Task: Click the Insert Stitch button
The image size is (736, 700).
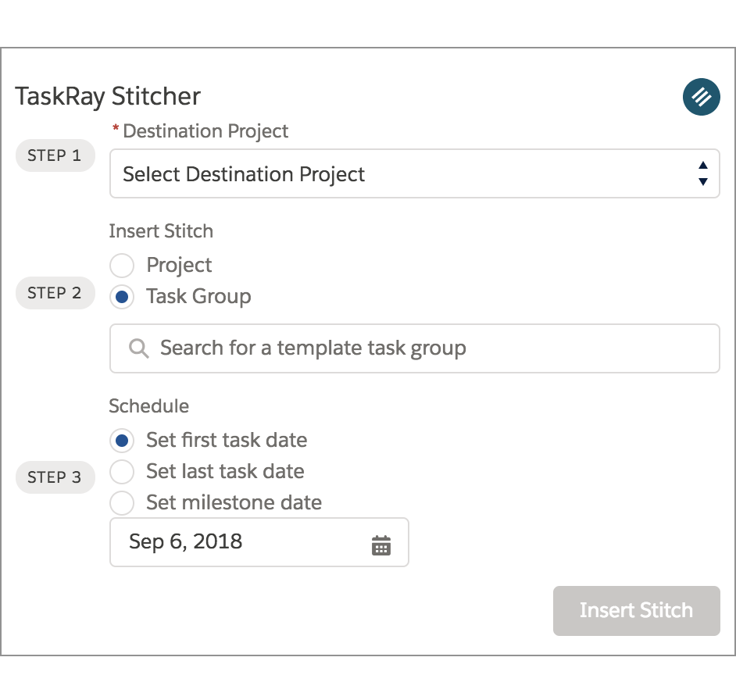Action: [636, 610]
